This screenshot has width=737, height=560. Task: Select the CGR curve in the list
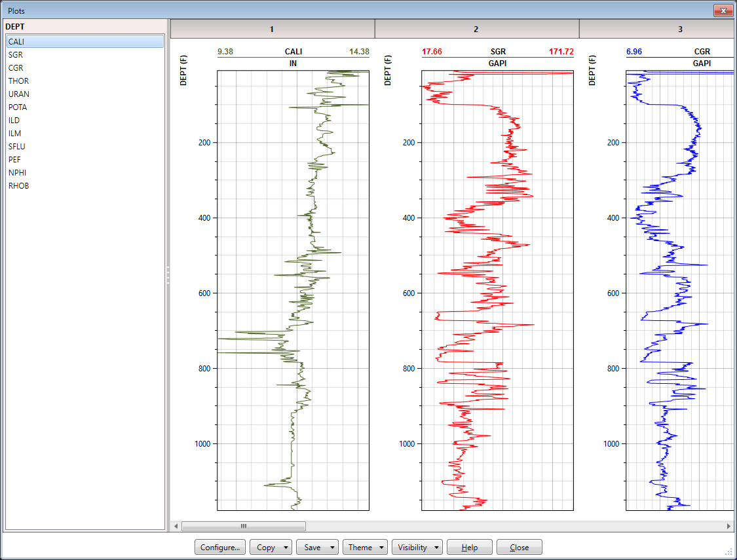point(17,67)
